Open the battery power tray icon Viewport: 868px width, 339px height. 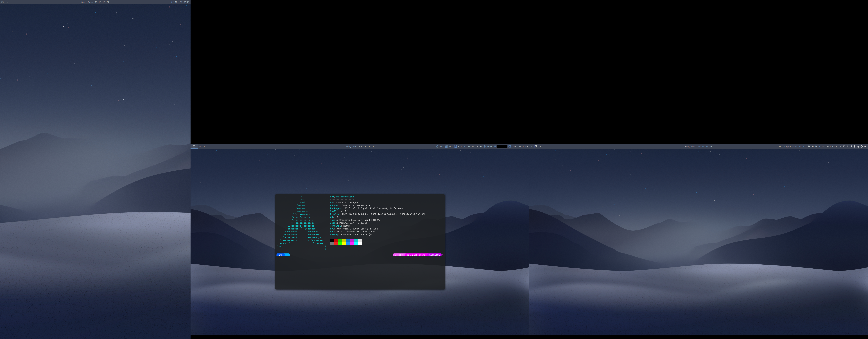tap(848, 146)
